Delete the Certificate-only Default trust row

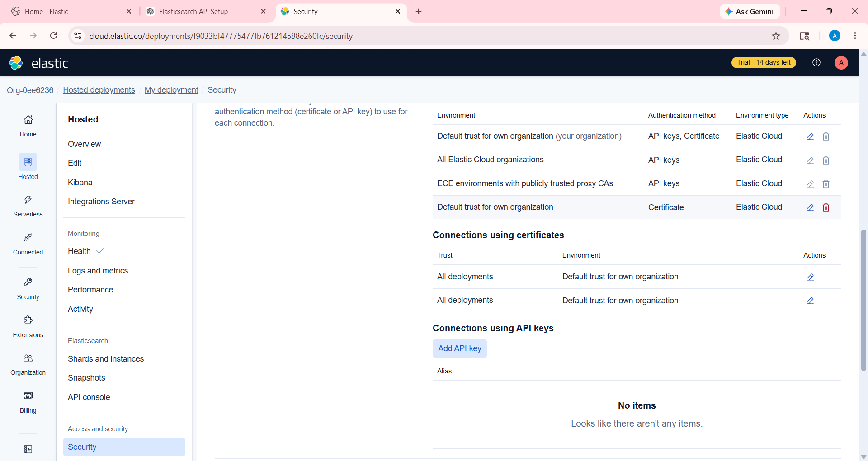pyautogui.click(x=826, y=207)
